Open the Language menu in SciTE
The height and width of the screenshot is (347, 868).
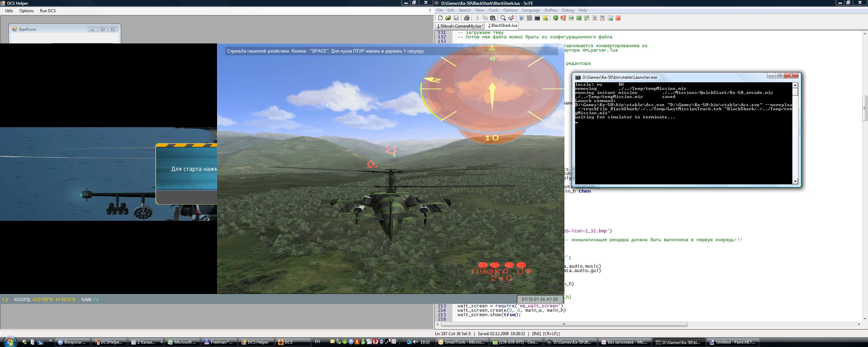pos(531,10)
